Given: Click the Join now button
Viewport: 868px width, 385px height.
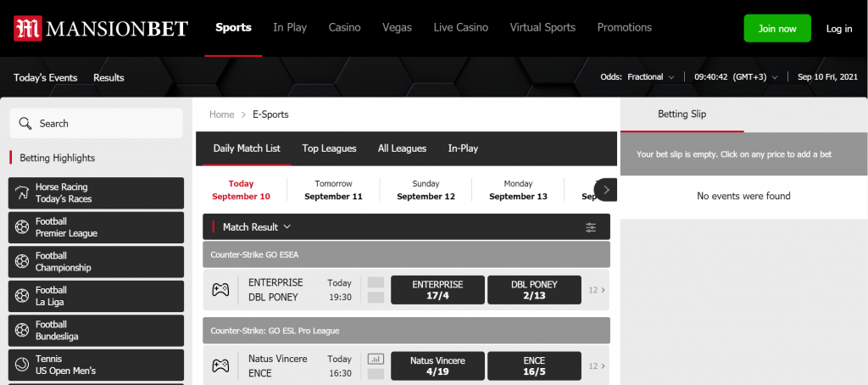Looking at the screenshot, I should point(777,28).
